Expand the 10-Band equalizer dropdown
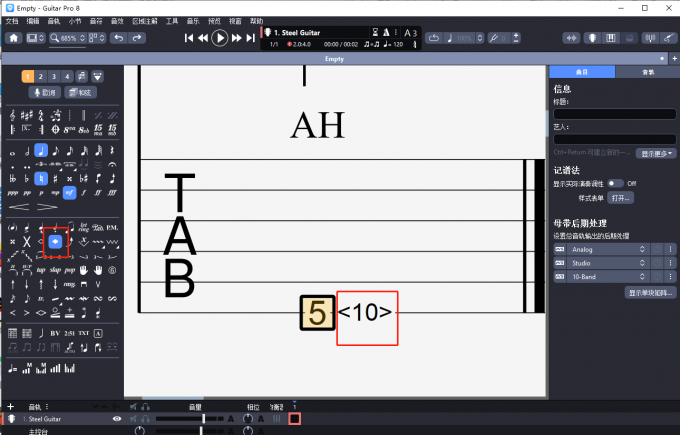This screenshot has width=680, height=435. pos(643,274)
